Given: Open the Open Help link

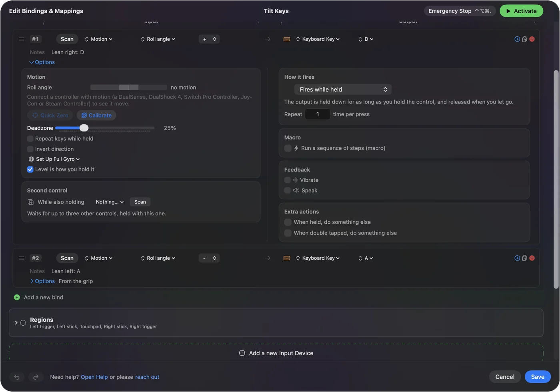Looking at the screenshot, I should pos(94,377).
